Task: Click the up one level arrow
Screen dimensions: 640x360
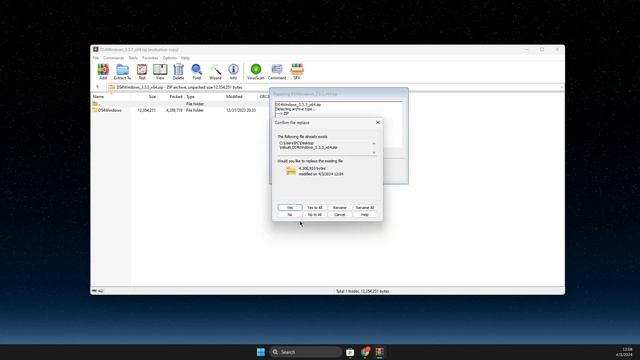Action: coord(98,87)
